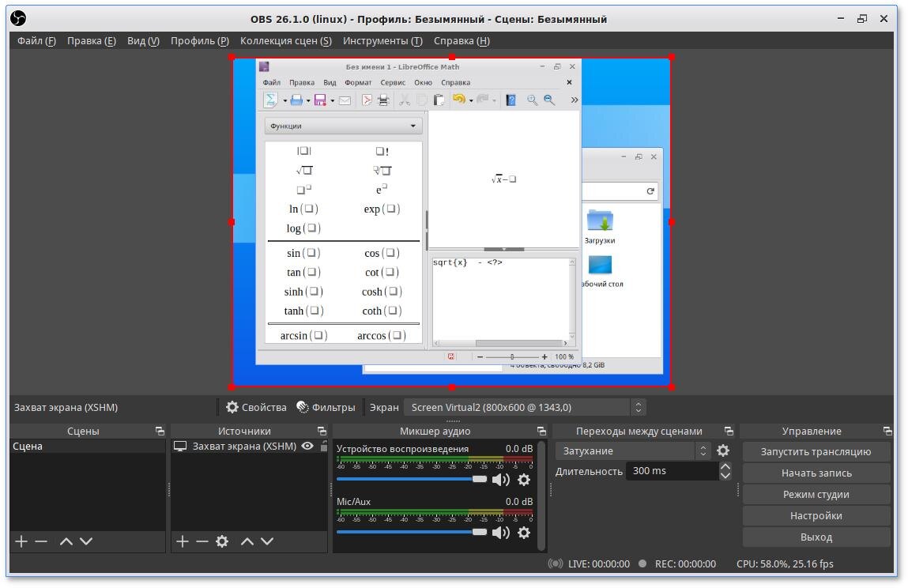Toggle visibility eye of Захват экрана (XSHM)

tap(307, 446)
